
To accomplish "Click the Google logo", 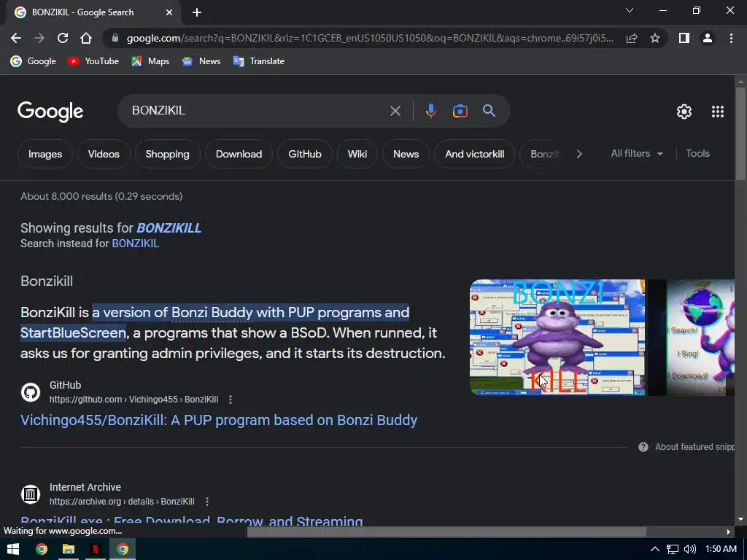I will (x=50, y=112).
